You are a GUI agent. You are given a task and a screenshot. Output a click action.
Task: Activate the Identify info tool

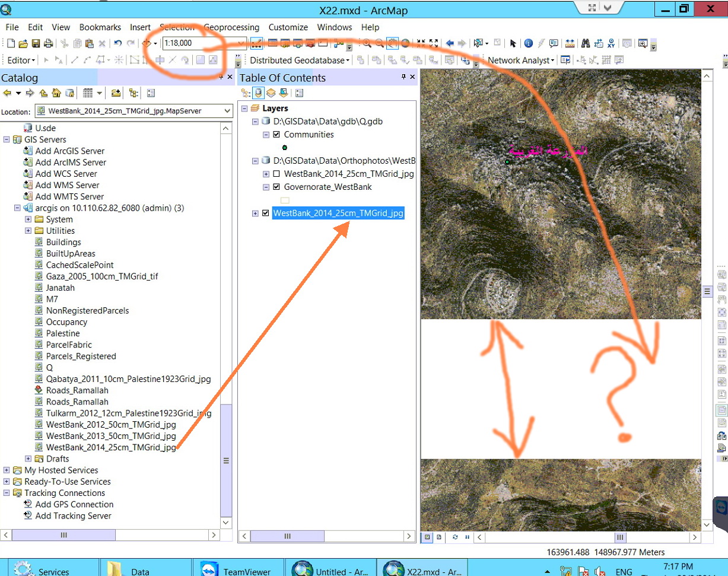pyautogui.click(x=527, y=43)
